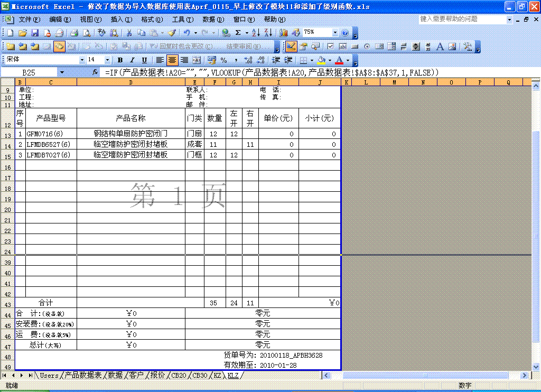Click the Open file folder icon
This screenshot has height=392, width=541.
pos(23,33)
